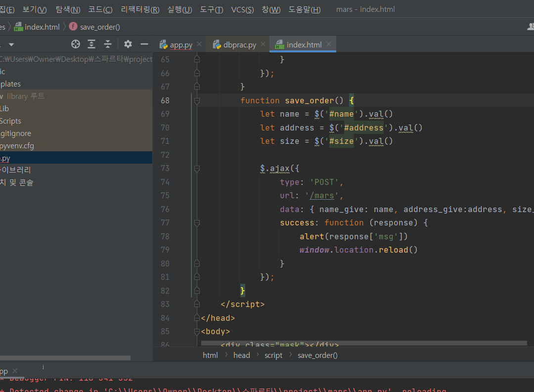Screen dimensions: 534x392
Task: Collapse the $.ajax block at line 73
Action: [197, 168]
